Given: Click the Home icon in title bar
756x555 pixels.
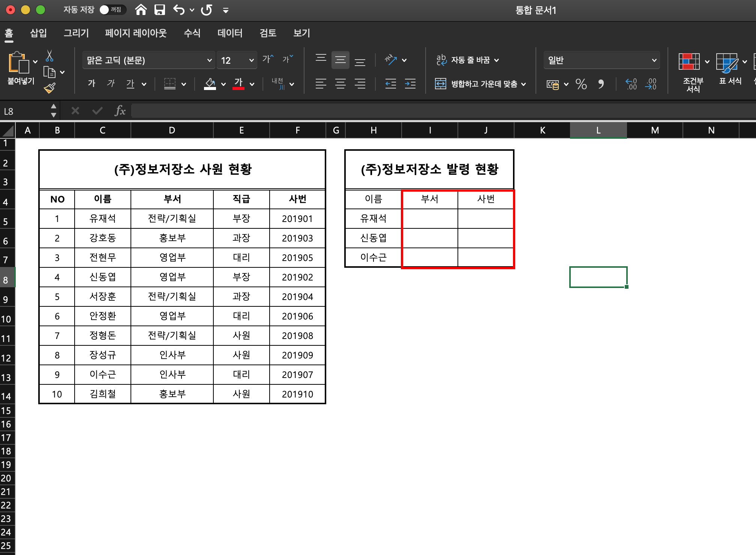Looking at the screenshot, I should coord(141,10).
